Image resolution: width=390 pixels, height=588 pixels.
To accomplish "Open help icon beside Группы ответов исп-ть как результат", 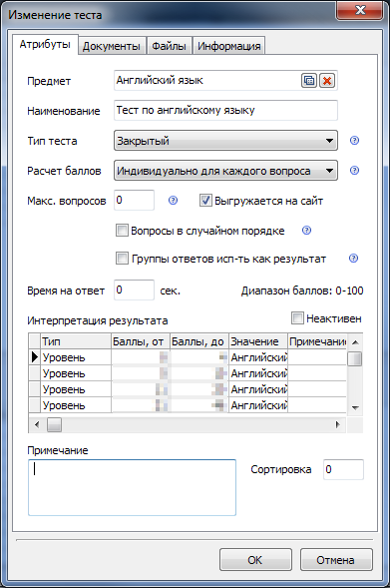I will (353, 258).
